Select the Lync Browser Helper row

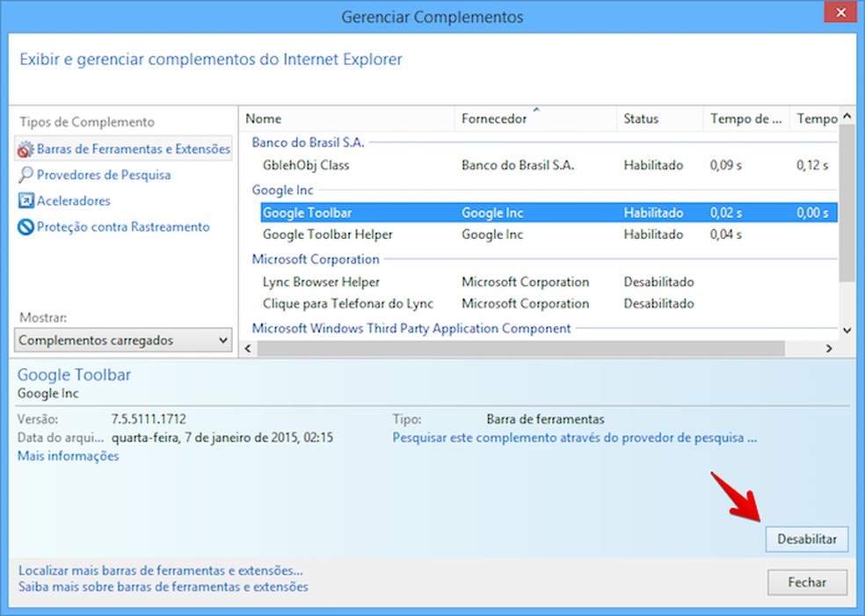549,282
